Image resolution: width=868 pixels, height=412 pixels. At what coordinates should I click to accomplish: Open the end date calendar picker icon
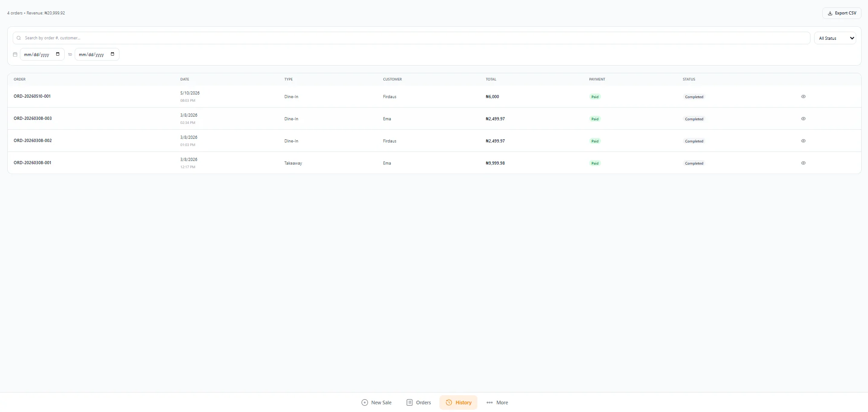113,54
